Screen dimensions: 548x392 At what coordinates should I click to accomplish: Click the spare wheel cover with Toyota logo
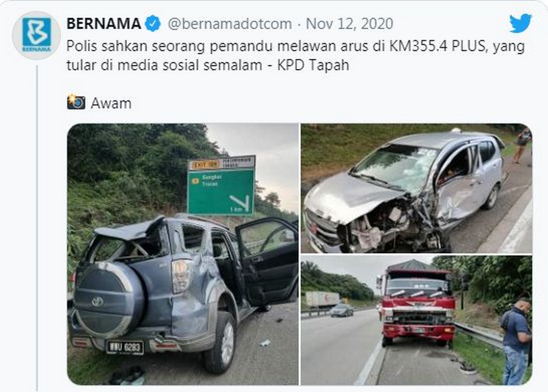point(109,300)
